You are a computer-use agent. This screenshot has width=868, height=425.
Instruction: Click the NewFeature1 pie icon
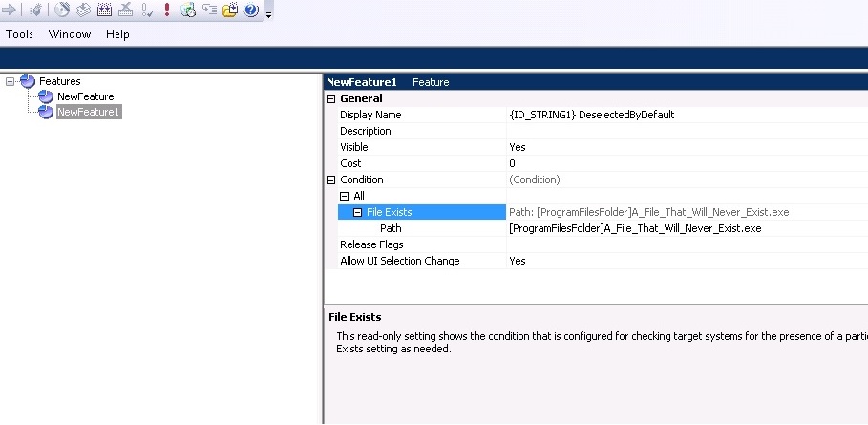(46, 113)
